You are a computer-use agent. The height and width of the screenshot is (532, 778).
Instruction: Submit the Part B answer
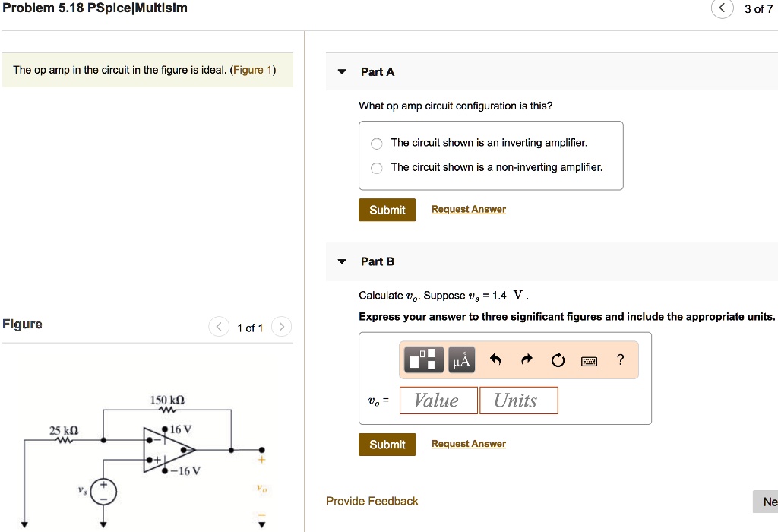point(387,444)
